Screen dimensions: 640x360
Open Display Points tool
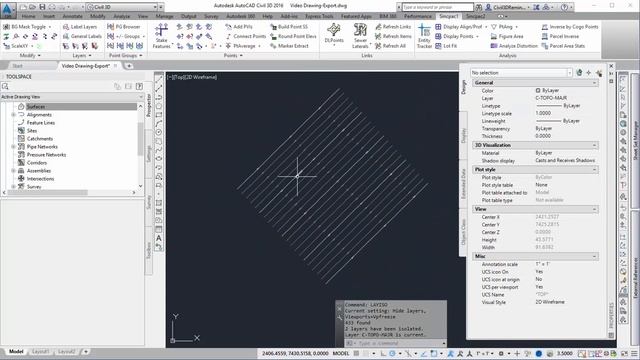pos(458,36)
